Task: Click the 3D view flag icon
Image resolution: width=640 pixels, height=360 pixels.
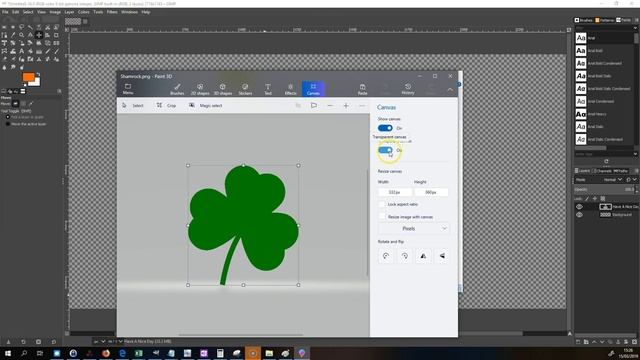Action: 313,105
